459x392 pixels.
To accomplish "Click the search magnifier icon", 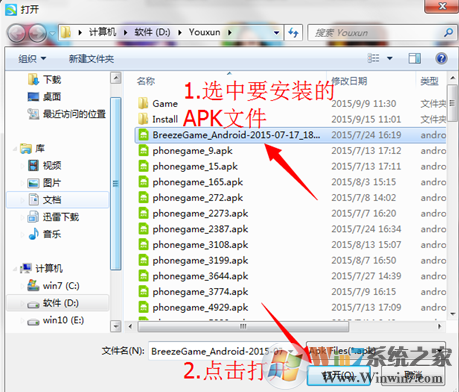I will coord(448,32).
